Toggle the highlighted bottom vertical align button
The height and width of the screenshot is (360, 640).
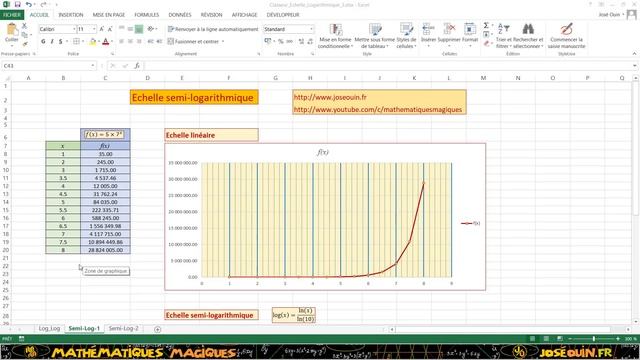139,29
